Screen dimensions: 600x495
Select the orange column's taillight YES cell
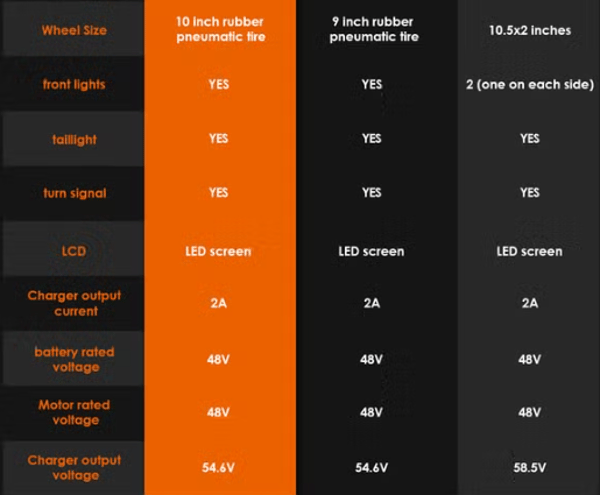(x=218, y=139)
